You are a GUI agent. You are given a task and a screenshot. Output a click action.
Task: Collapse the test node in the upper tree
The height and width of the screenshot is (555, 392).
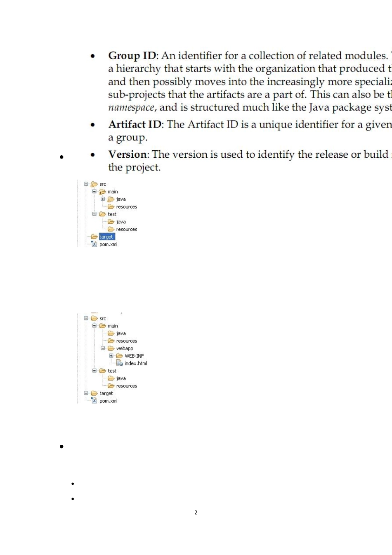tap(94, 214)
